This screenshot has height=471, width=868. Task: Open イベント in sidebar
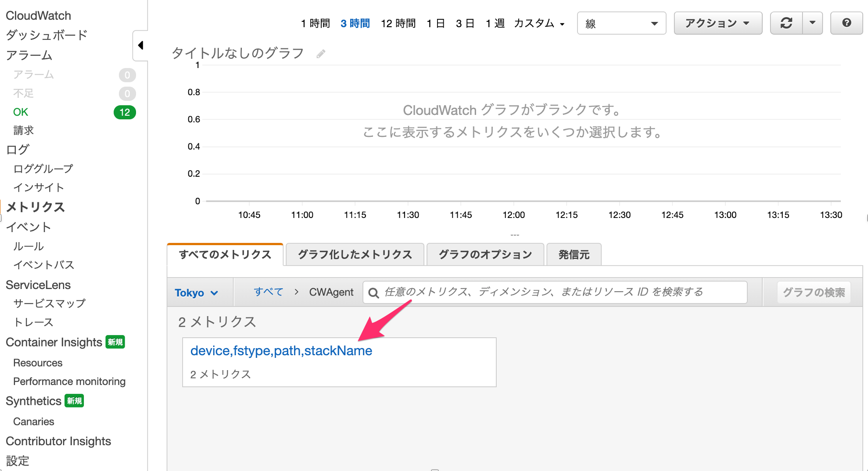pos(29,227)
